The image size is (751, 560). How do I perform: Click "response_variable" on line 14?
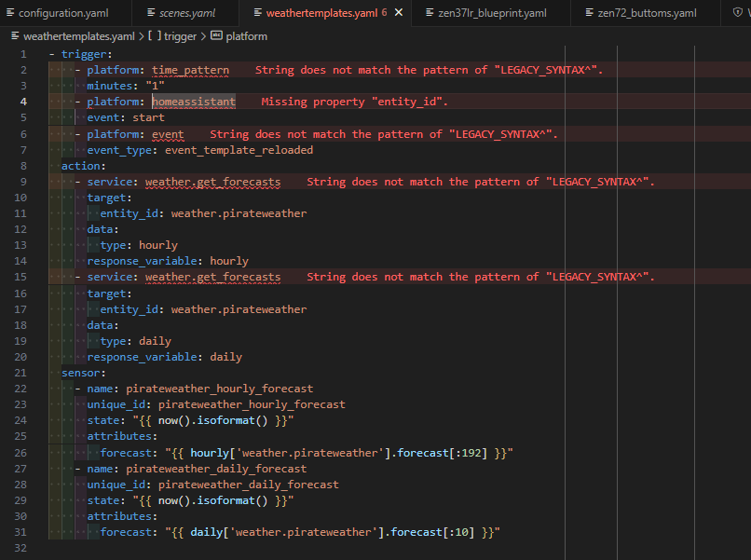[142, 261]
